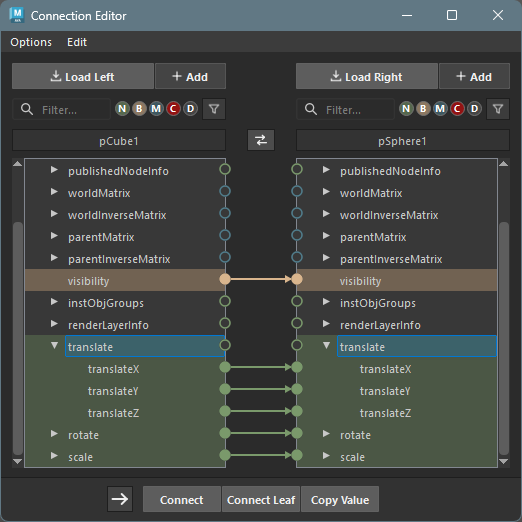Click left worldInverseMatrix connection port
The height and width of the screenshot is (522, 522).
[225, 213]
